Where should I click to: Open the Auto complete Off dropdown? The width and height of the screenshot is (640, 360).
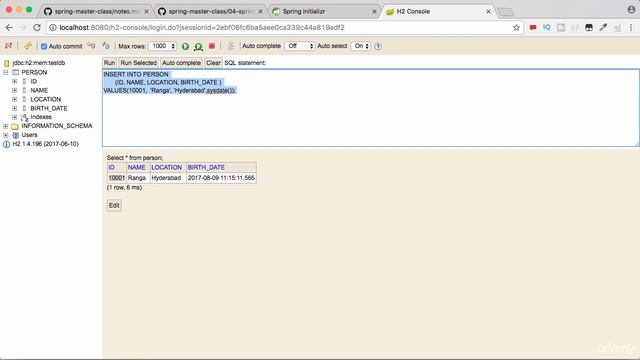pos(300,46)
